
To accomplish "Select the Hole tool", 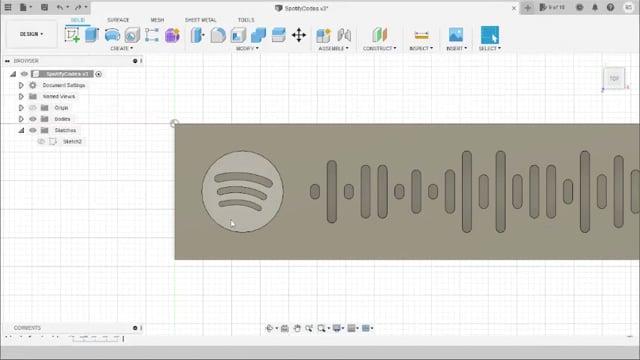I will tap(132, 35).
